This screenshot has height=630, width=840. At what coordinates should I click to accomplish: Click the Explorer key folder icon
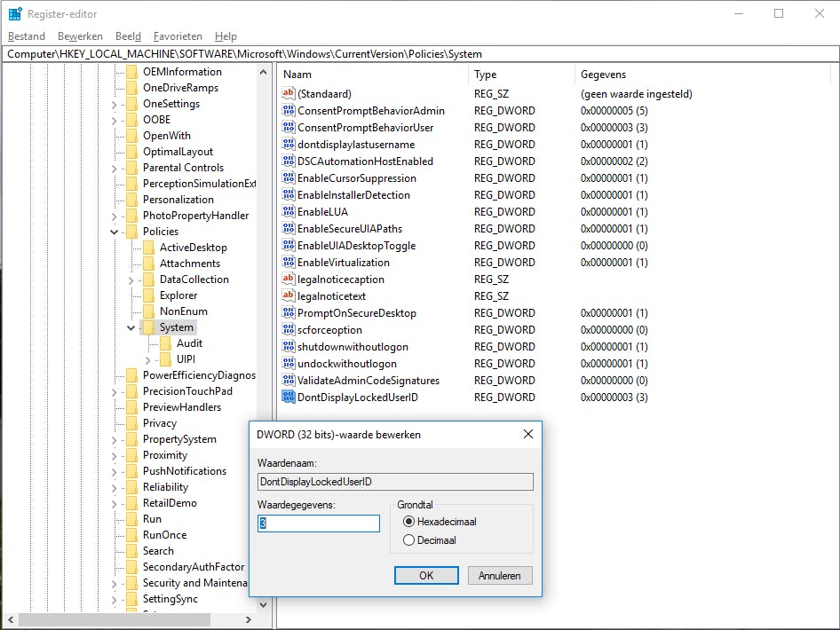point(148,295)
